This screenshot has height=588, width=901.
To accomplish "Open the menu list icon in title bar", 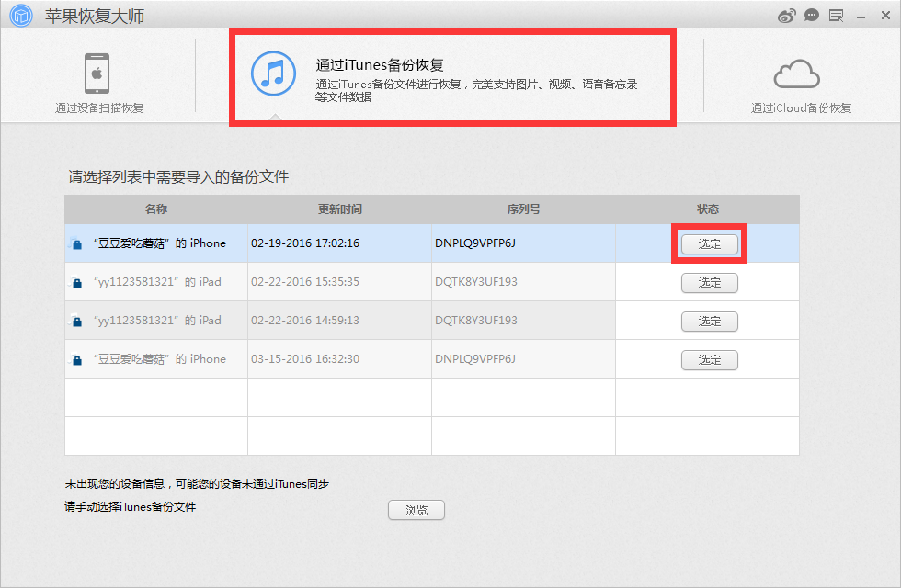I will (836, 17).
